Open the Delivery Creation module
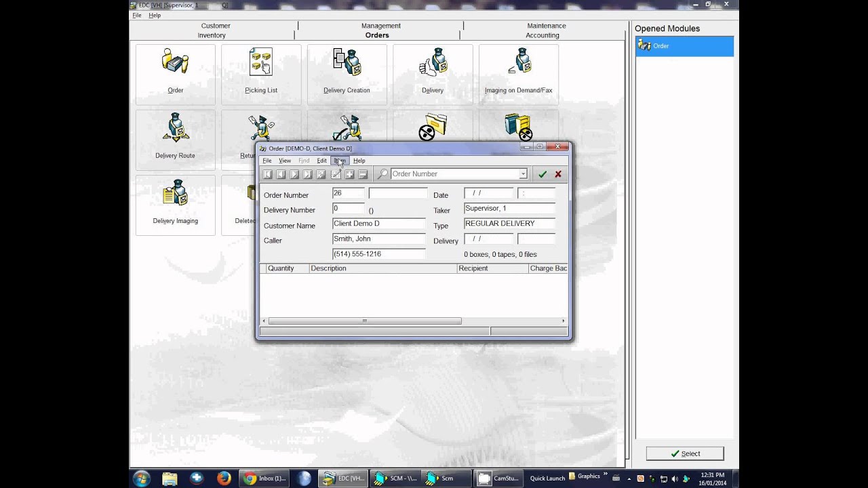Image resolution: width=868 pixels, height=488 pixels. click(x=347, y=74)
